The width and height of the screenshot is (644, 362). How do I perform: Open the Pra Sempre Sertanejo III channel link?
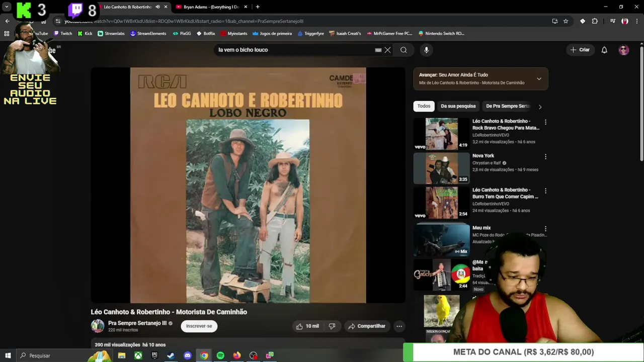coord(137,323)
